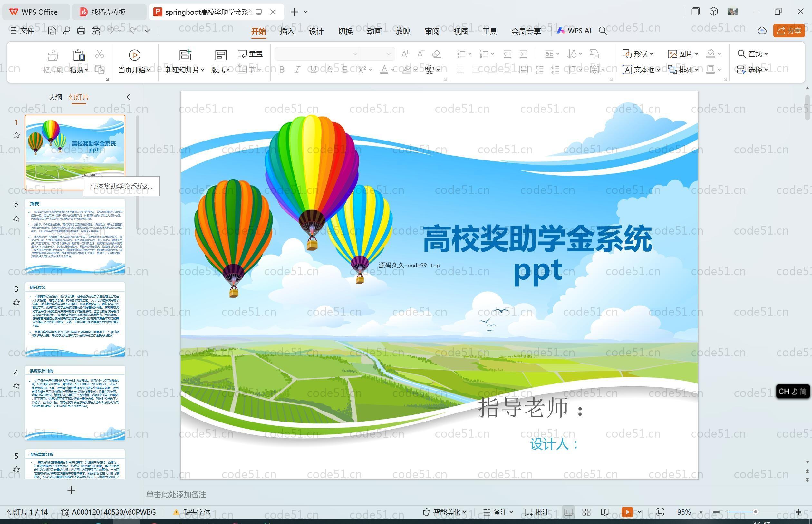Click orange Play slideshow button
Image resolution: width=812 pixels, height=524 pixels.
627,512
